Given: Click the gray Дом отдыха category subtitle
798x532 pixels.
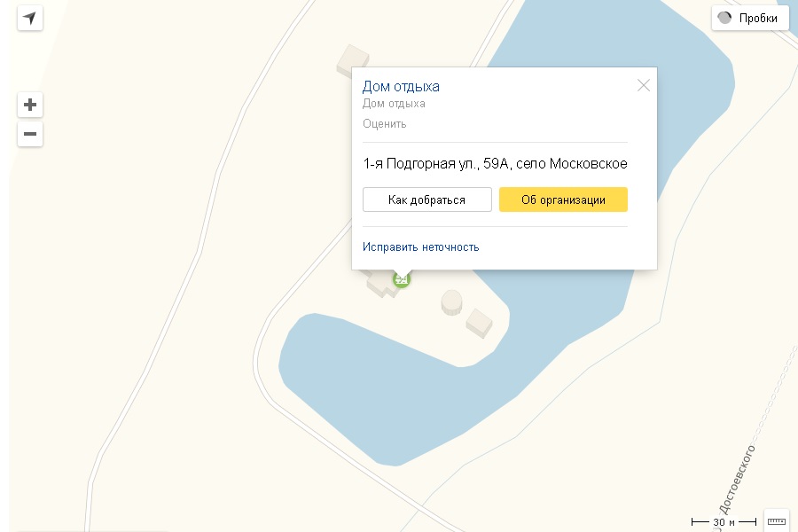Looking at the screenshot, I should [x=394, y=104].
